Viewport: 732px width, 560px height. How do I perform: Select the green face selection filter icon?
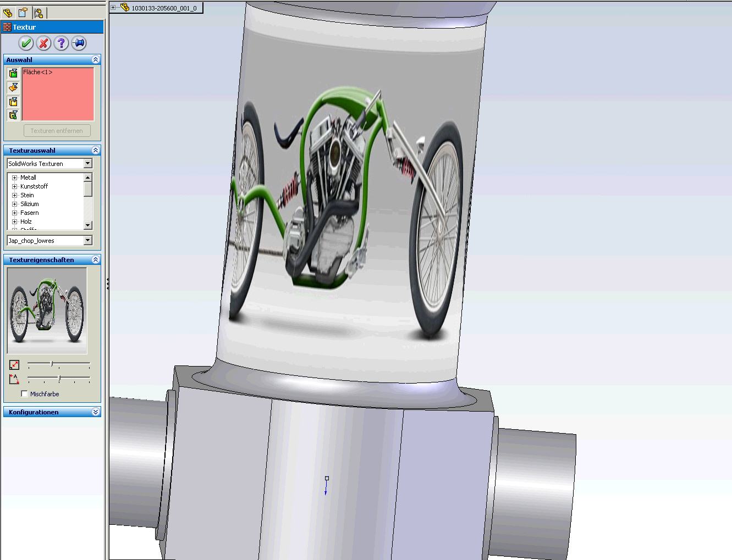pyautogui.click(x=13, y=73)
